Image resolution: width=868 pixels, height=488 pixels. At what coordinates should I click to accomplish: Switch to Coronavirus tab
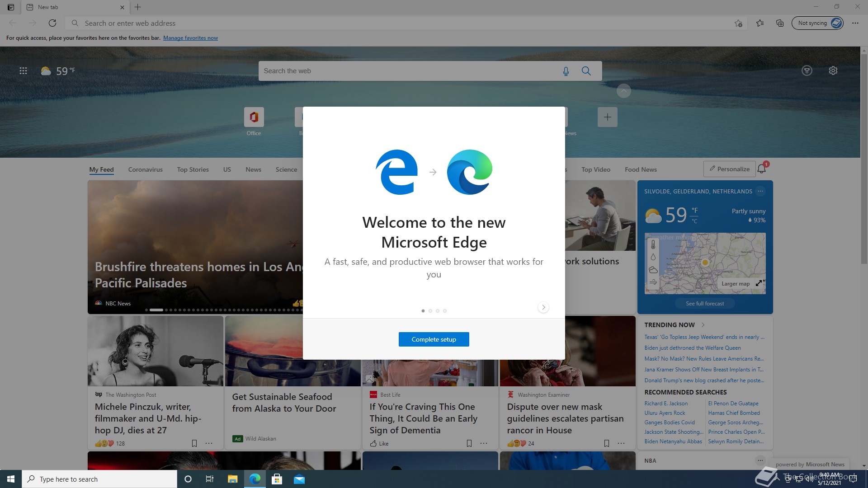145,170
